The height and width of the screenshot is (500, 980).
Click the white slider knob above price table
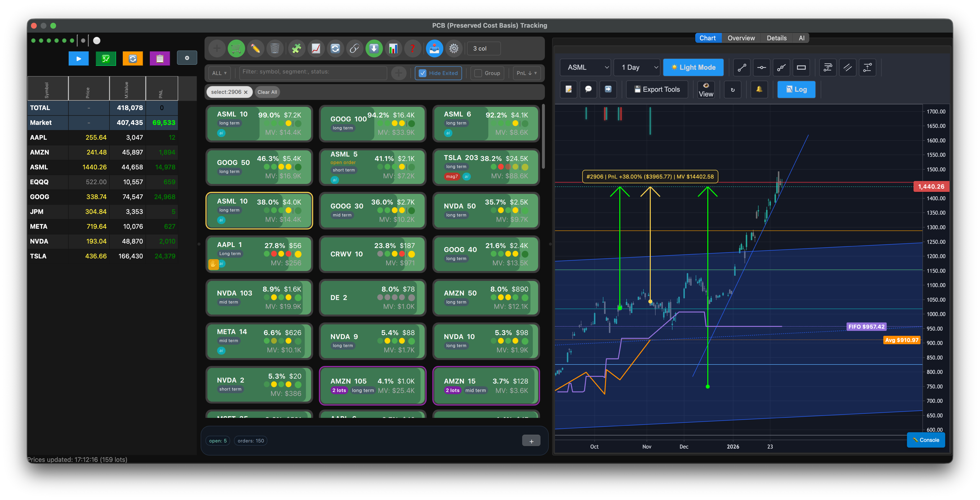click(97, 41)
